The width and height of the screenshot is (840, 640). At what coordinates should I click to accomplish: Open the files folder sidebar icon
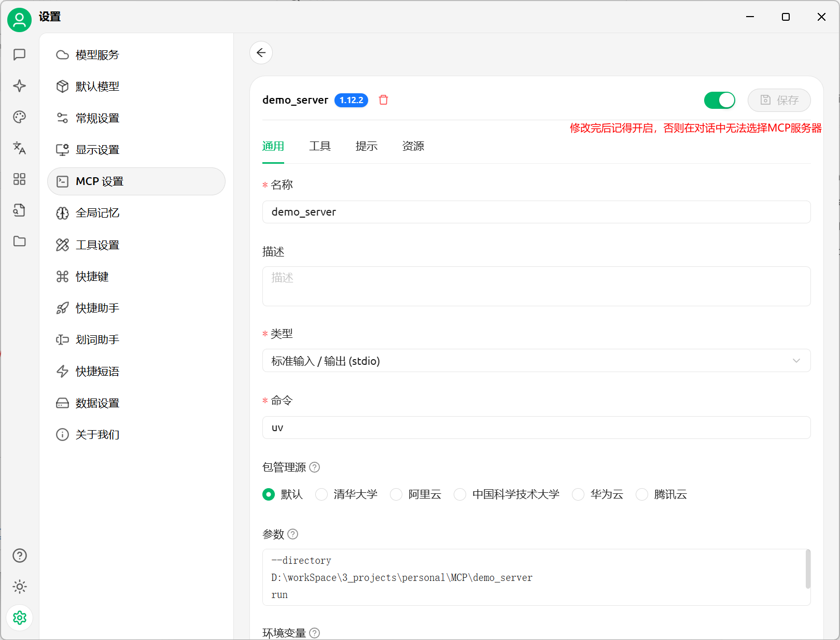(20, 241)
